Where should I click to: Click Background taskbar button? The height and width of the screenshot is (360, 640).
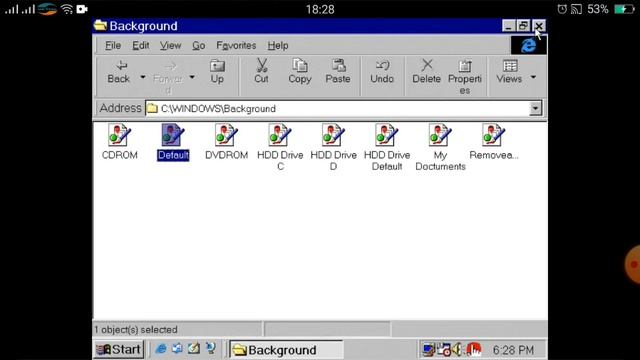click(286, 350)
